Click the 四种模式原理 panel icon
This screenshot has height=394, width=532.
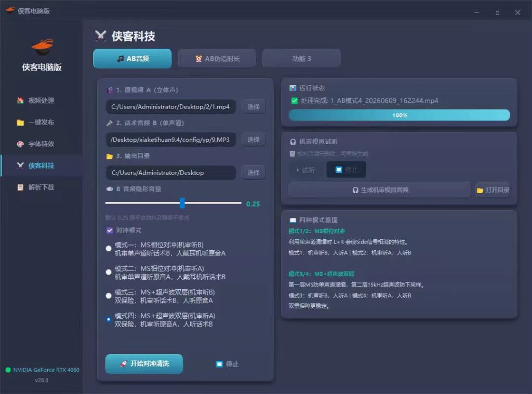point(293,220)
